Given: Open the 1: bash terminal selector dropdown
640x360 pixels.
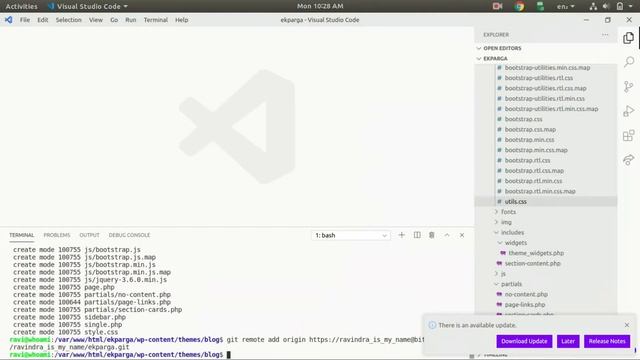Looking at the screenshot, I should [x=351, y=235].
